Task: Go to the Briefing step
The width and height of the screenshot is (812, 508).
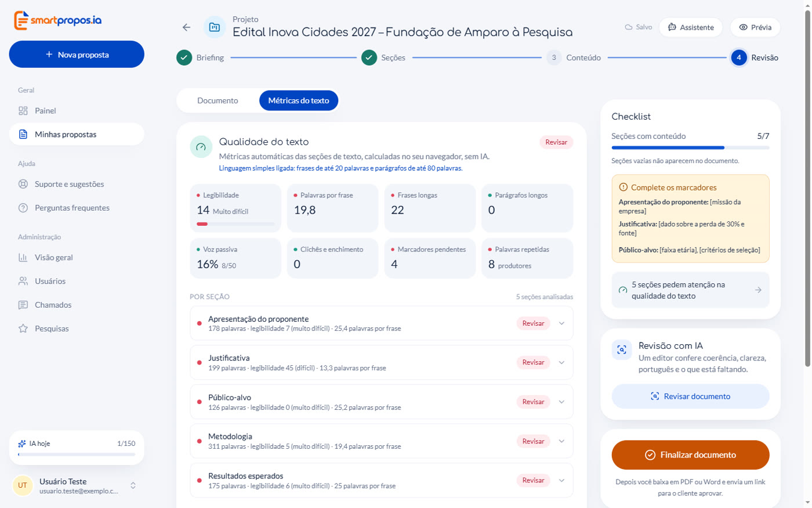Action: pyautogui.click(x=201, y=57)
